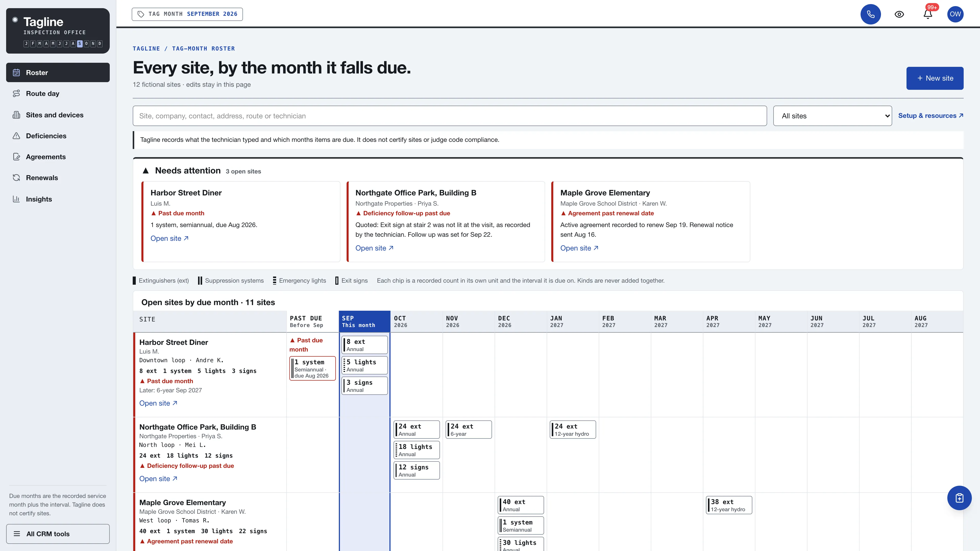The image size is (980, 551).
Task: Open site link in Maple Grove Elementary card
Action: pos(579,248)
